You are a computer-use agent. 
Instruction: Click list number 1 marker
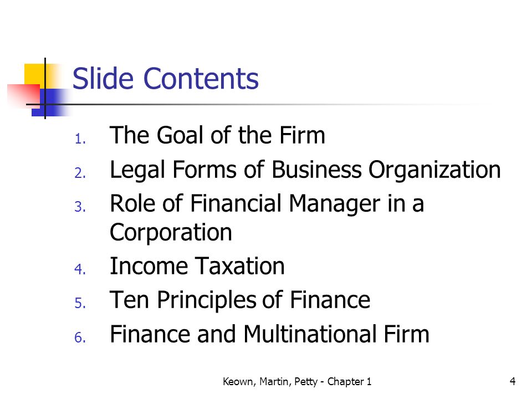[80, 139]
